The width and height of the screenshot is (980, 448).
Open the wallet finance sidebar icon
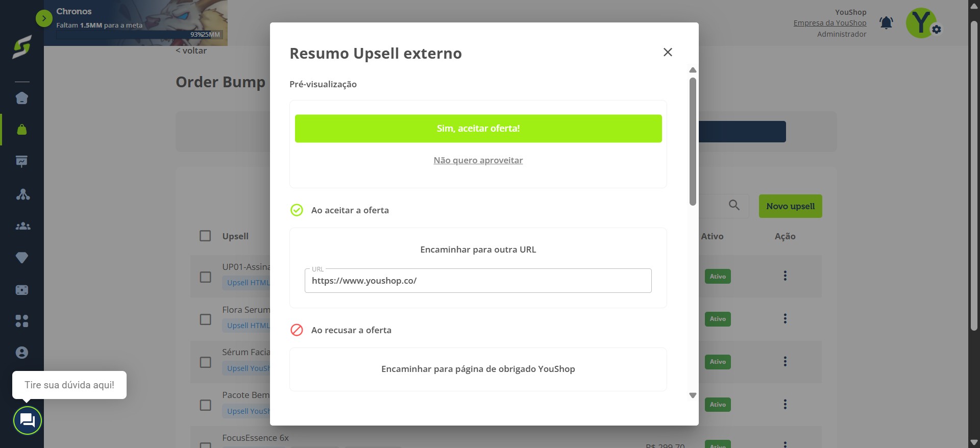click(22, 290)
